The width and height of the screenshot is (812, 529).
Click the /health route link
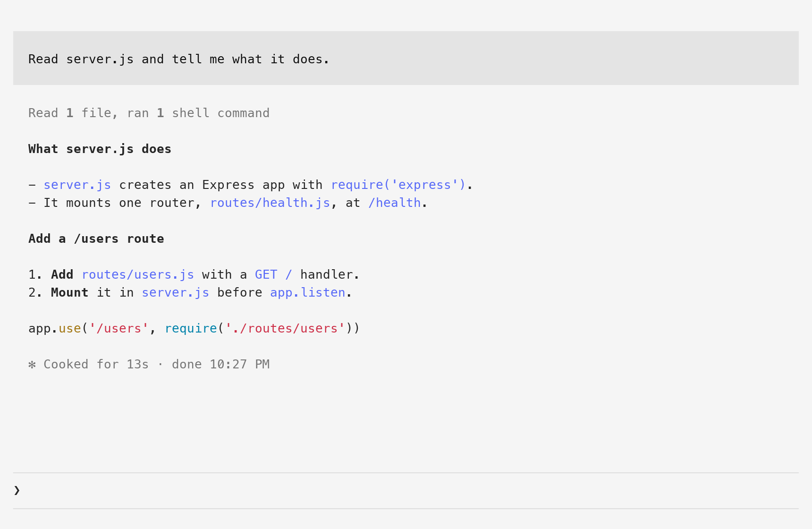click(x=395, y=203)
